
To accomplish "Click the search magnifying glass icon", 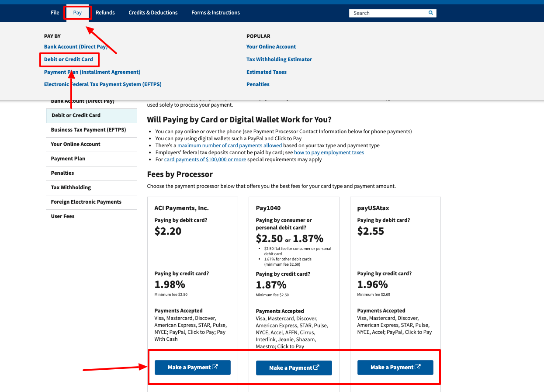I will [430, 13].
